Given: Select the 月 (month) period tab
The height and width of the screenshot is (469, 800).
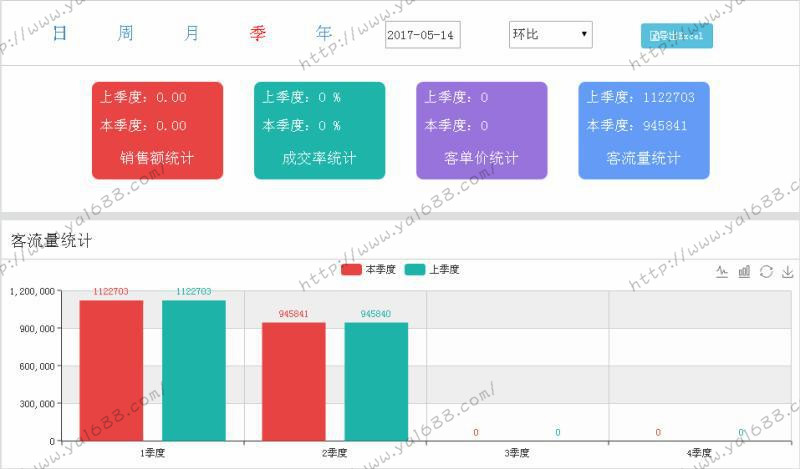Looking at the screenshot, I should [x=191, y=33].
